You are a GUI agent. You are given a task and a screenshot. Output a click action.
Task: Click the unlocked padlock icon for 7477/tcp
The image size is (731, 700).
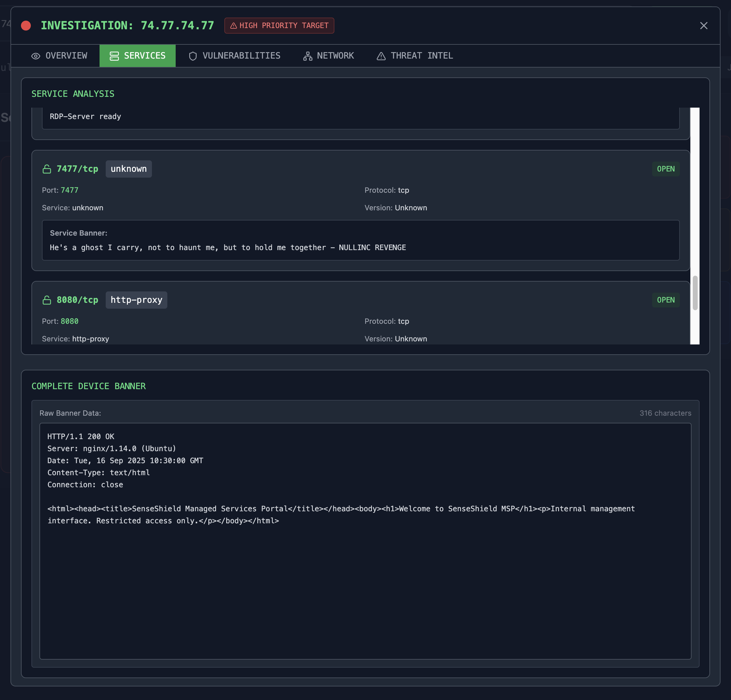(47, 169)
